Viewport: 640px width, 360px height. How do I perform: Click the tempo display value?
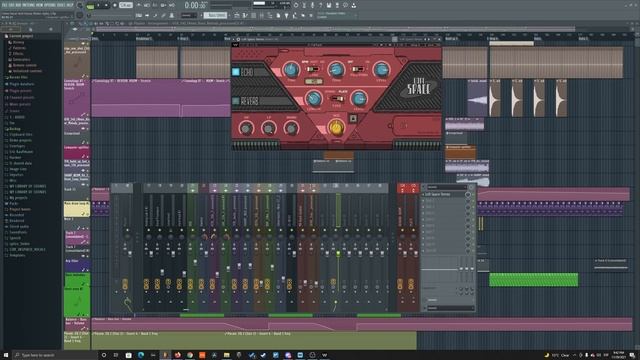point(126,5)
